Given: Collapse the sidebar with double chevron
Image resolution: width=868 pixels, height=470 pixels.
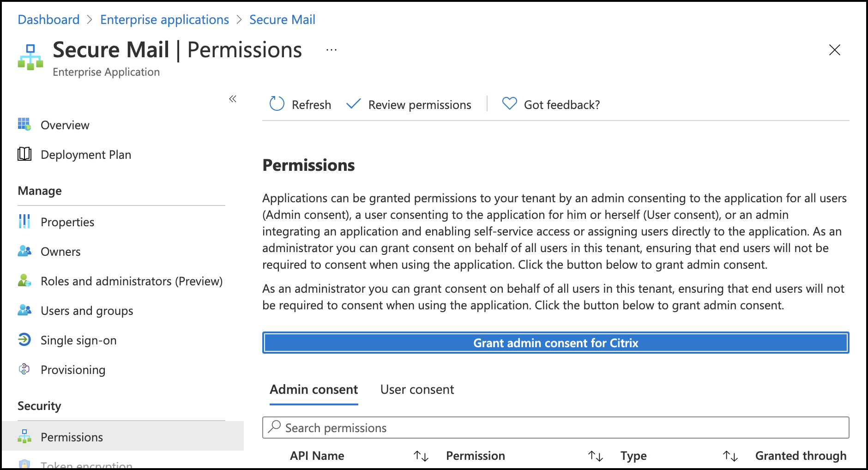Looking at the screenshot, I should pyautogui.click(x=233, y=99).
